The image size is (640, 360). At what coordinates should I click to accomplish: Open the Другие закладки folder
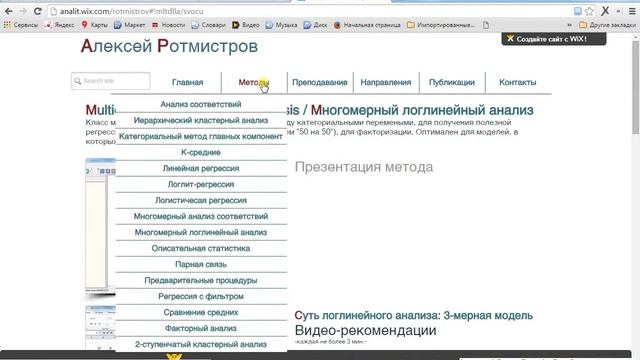607,25
